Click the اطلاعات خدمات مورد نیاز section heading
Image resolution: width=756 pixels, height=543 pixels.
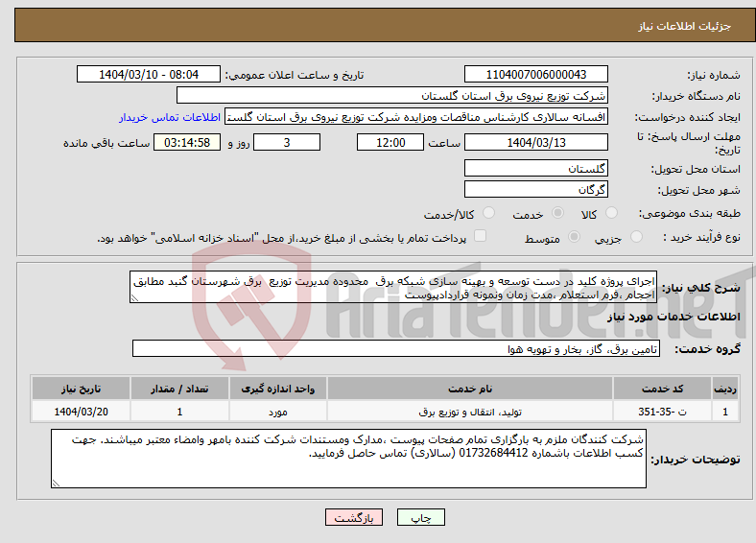click(673, 317)
